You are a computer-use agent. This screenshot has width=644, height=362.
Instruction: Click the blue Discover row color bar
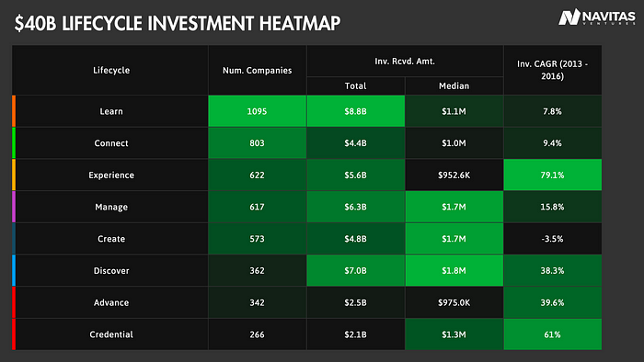coord(14,270)
